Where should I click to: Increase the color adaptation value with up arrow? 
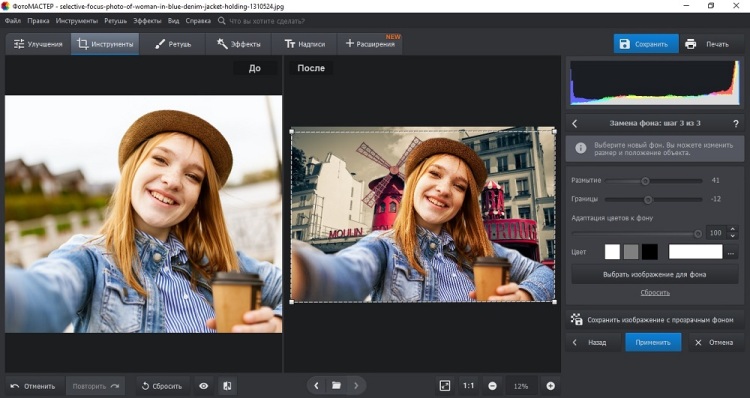[x=732, y=230]
